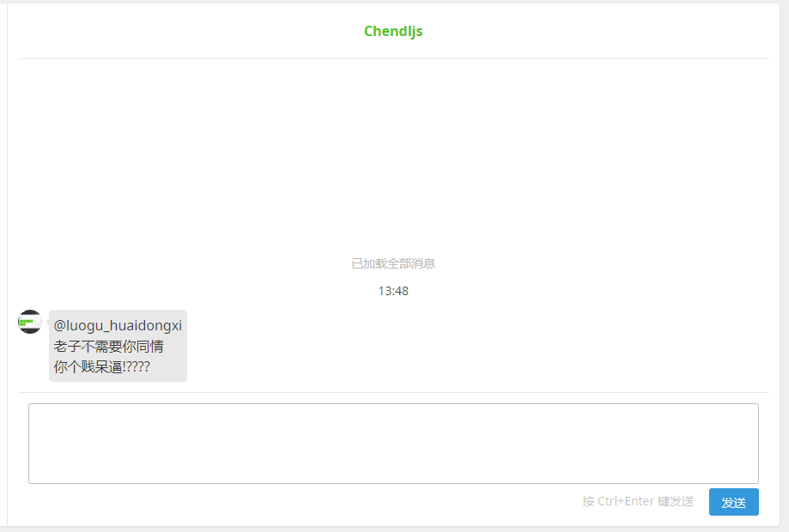Click the empty space right of the message bubble
The width and height of the screenshot is (789, 532).
(x=478, y=346)
